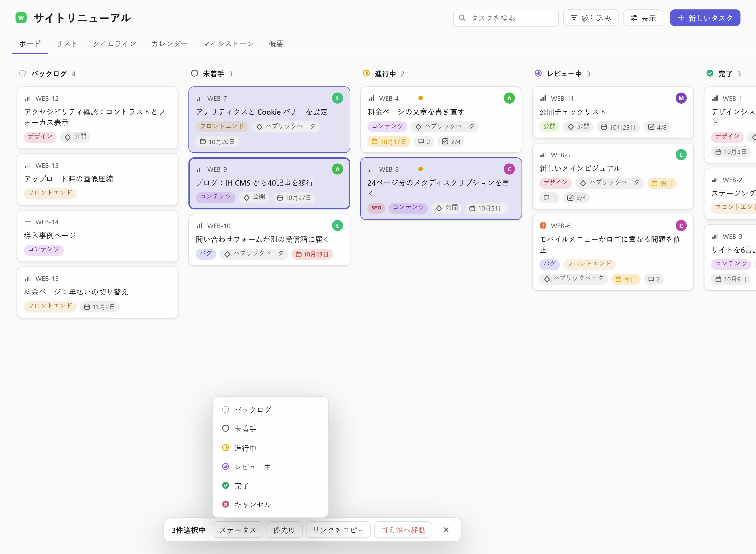
Task: Open the 優先度 dropdown in selection bar
Action: [x=284, y=530]
